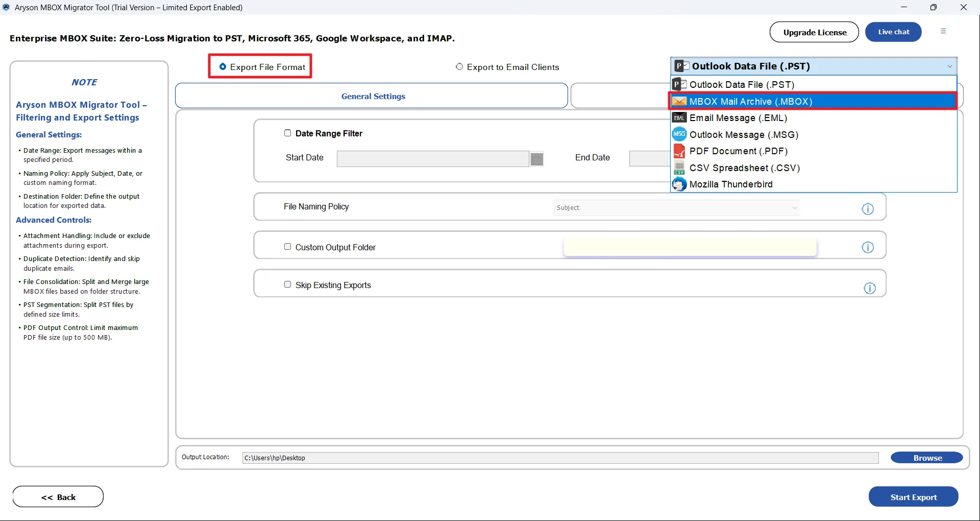Open the File Naming Policy Subject dropdown
Screen dimensions: 980x521
click(x=677, y=207)
